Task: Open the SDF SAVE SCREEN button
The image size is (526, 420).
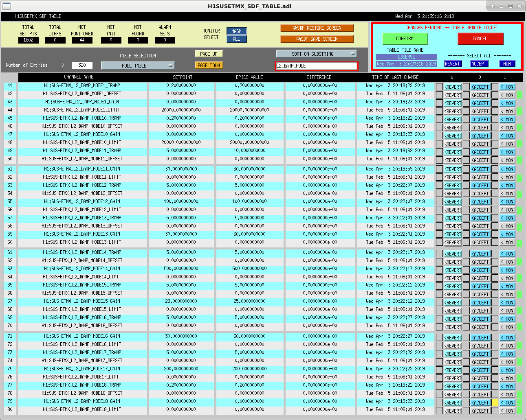Action: point(317,39)
